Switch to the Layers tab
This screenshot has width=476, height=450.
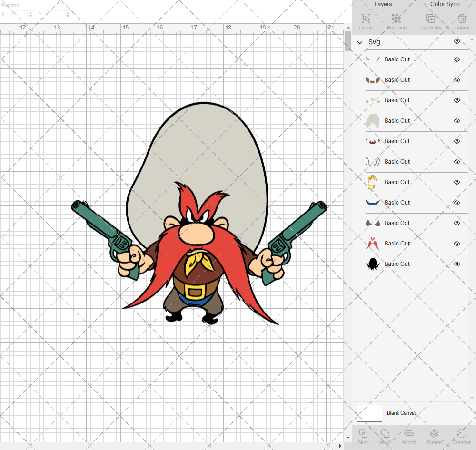pyautogui.click(x=383, y=4)
